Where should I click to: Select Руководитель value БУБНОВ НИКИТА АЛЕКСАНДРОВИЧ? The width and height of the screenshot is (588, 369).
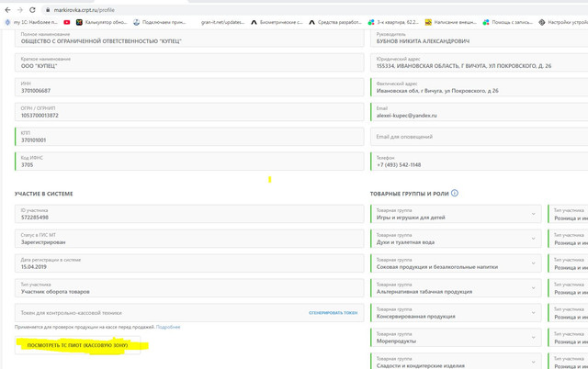point(423,41)
